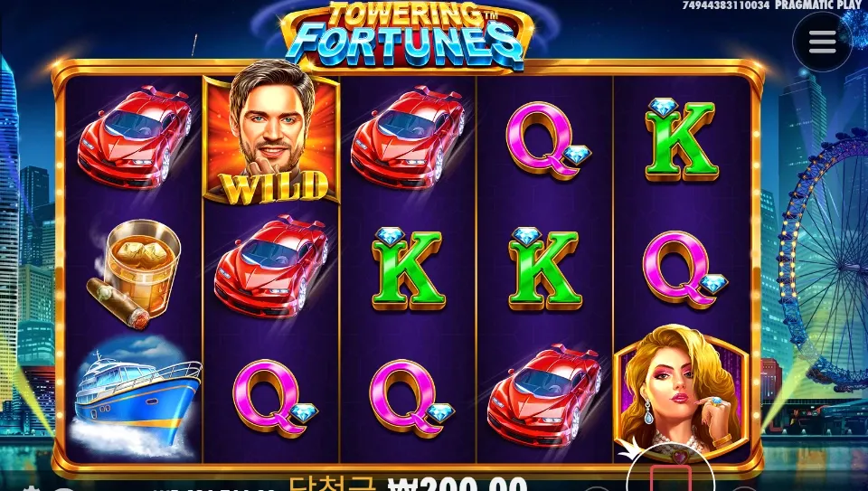The height and width of the screenshot is (491, 868).
Task: Hit the round spin stop button
Action: tap(670, 474)
